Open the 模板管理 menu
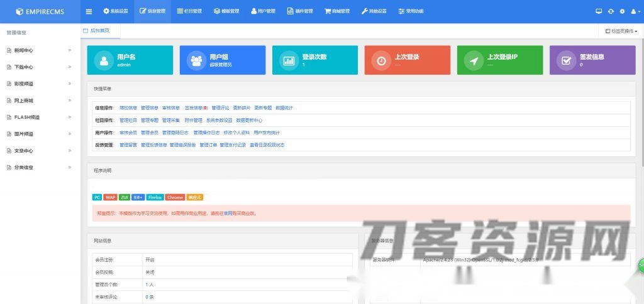The height and width of the screenshot is (304, 644). [226, 11]
